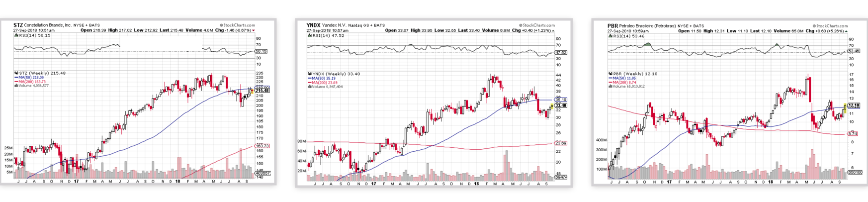Click the 'YNDX (Weekly) 33.40' legend label
This screenshot has width=868, height=202.
(334, 74)
